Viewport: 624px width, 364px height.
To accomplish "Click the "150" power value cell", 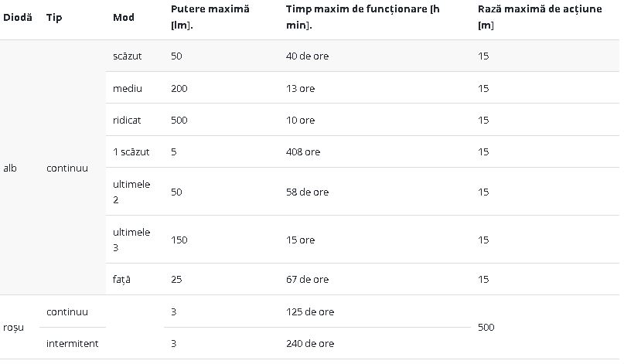I will pos(179,240).
